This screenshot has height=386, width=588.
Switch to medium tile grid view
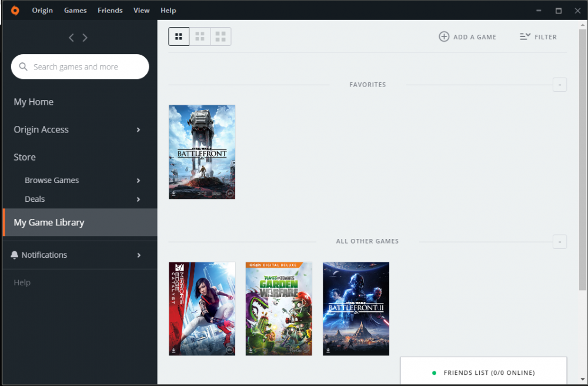click(200, 36)
